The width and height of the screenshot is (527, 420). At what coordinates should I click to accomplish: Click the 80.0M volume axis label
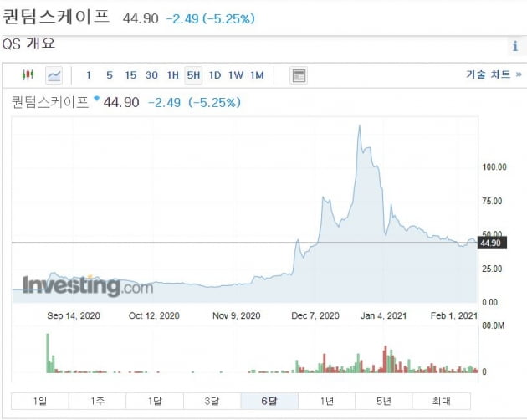(x=494, y=325)
